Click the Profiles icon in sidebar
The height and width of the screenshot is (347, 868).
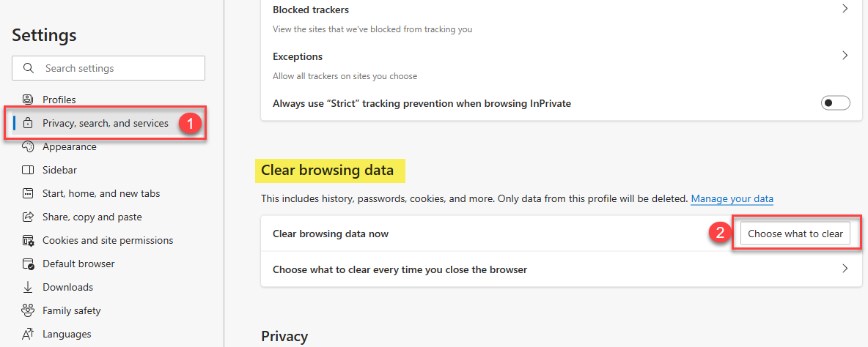28,100
